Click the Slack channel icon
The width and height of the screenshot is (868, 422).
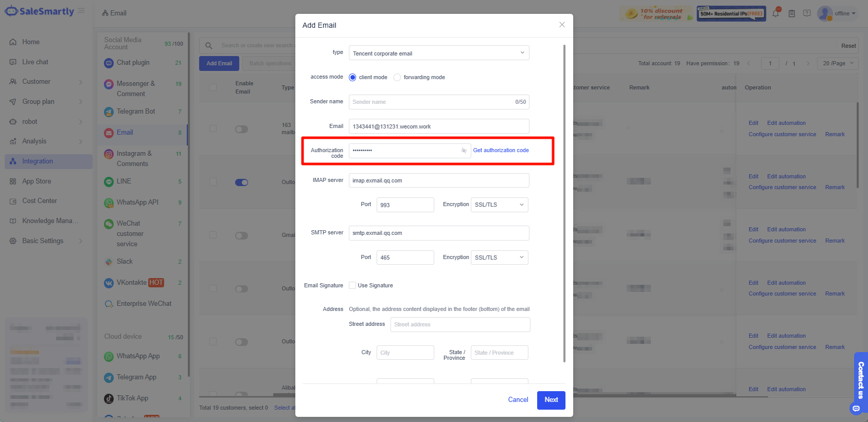click(109, 262)
